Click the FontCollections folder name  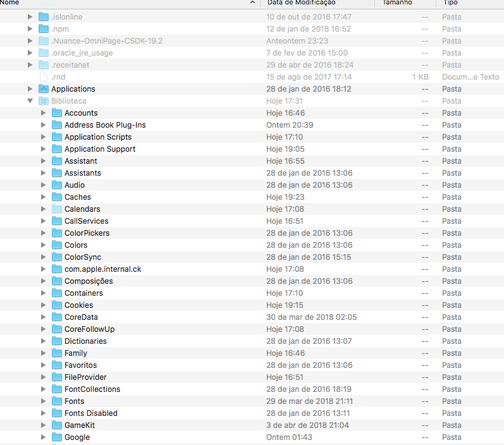[92, 389]
